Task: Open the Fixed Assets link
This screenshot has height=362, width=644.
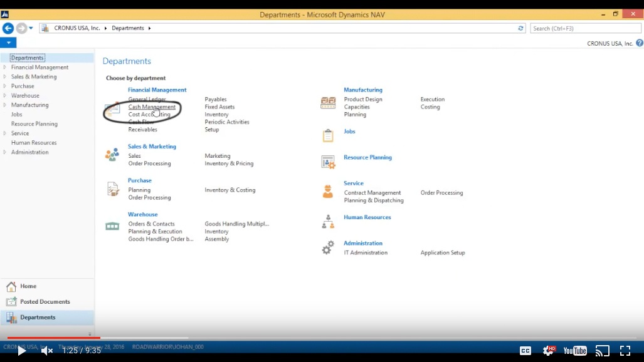Action: tap(219, 106)
